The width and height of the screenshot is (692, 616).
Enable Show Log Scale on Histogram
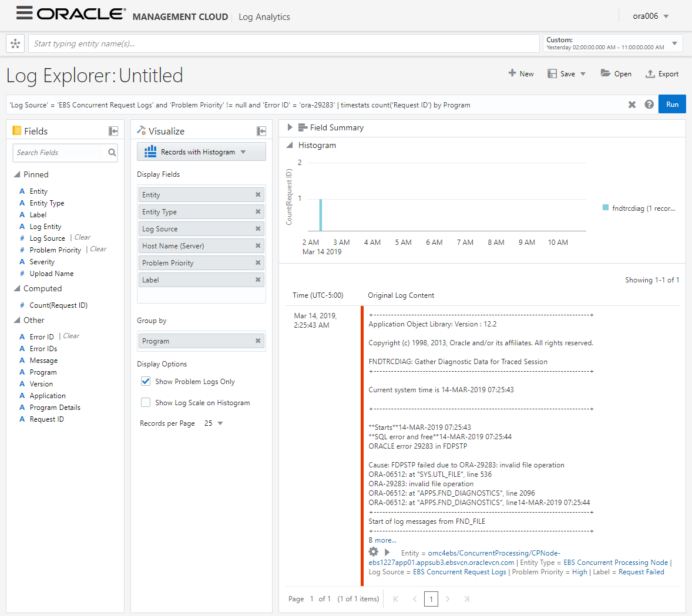click(x=146, y=402)
